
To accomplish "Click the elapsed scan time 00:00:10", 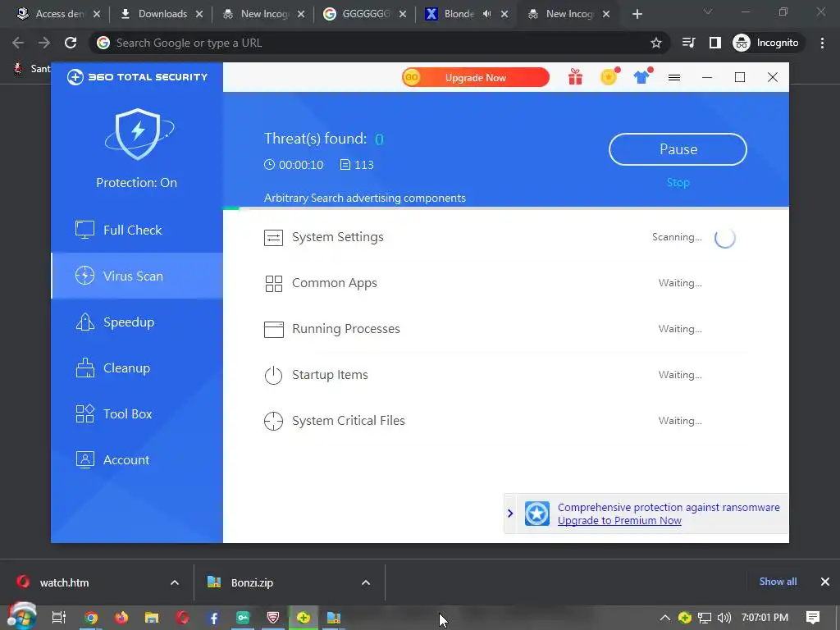I will click(294, 165).
